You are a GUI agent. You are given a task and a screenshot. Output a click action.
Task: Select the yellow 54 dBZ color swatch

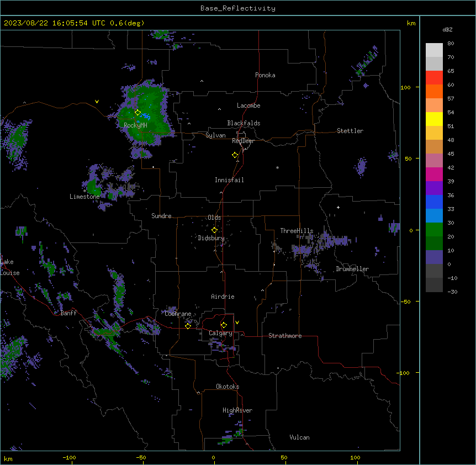pos(434,119)
